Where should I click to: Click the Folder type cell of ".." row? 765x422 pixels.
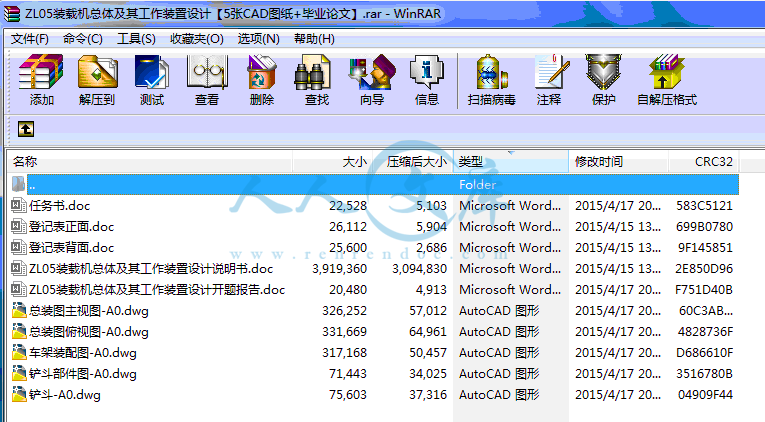click(477, 184)
